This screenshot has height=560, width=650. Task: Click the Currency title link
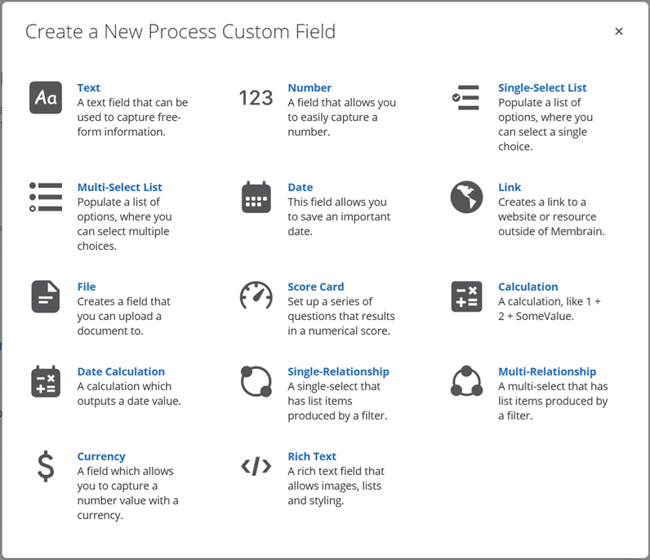pos(101,456)
